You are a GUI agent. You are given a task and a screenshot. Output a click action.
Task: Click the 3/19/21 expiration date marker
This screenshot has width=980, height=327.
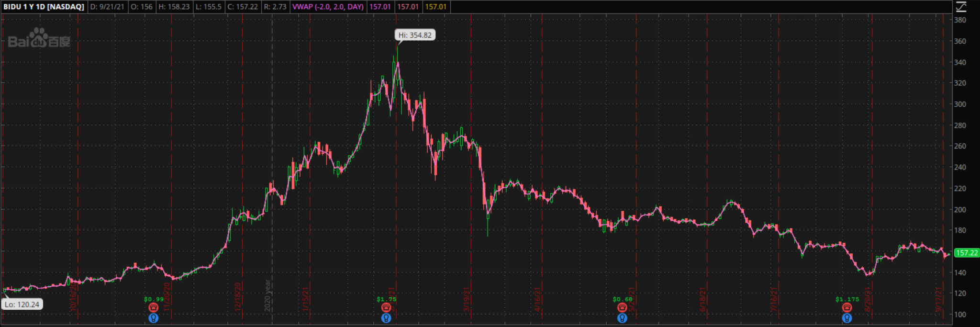[x=467, y=300]
